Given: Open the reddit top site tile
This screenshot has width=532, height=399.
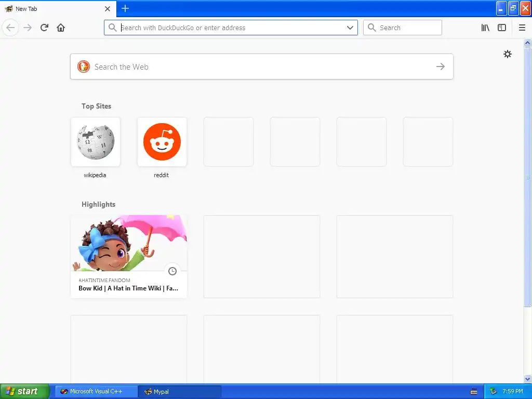Looking at the screenshot, I should point(162,142).
